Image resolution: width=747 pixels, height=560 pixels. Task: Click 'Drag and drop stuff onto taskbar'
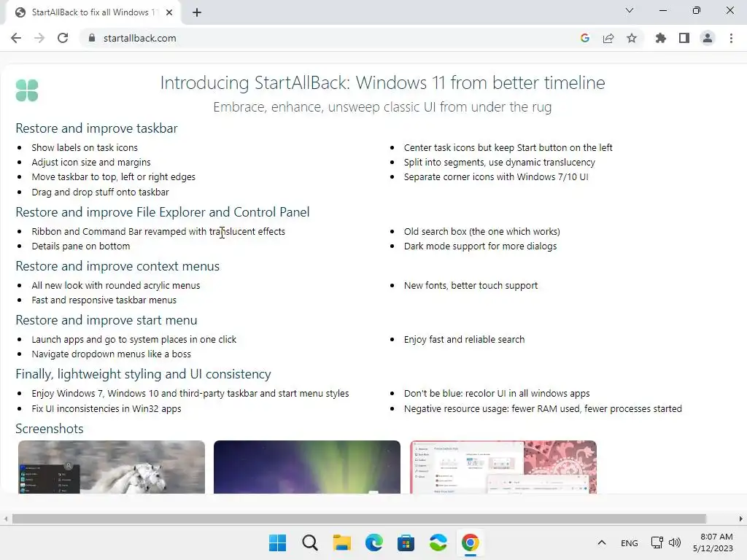100,192
